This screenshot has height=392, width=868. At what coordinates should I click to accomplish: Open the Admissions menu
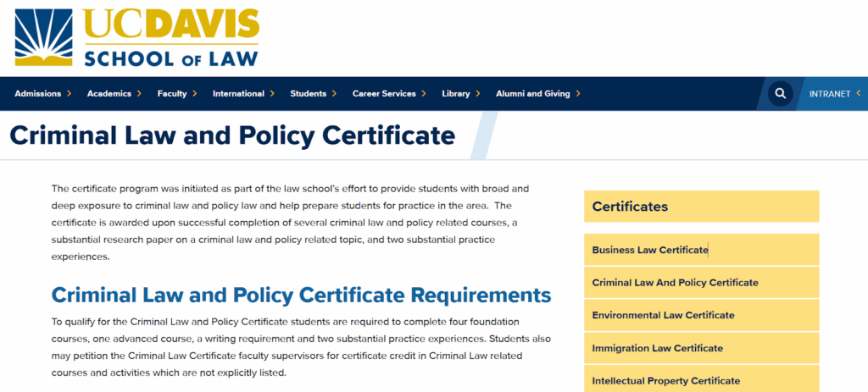[x=38, y=93]
